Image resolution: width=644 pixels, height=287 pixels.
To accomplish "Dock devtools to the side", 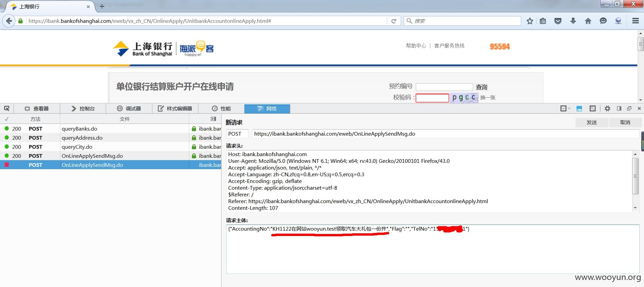I will 619,108.
